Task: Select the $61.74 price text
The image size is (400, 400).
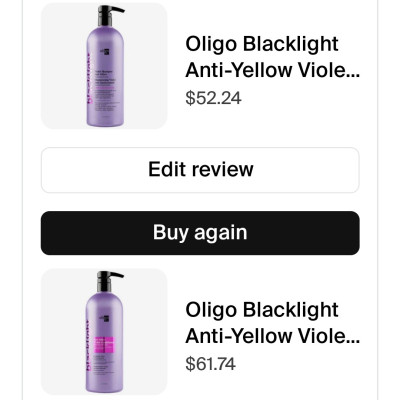Action: [x=210, y=364]
